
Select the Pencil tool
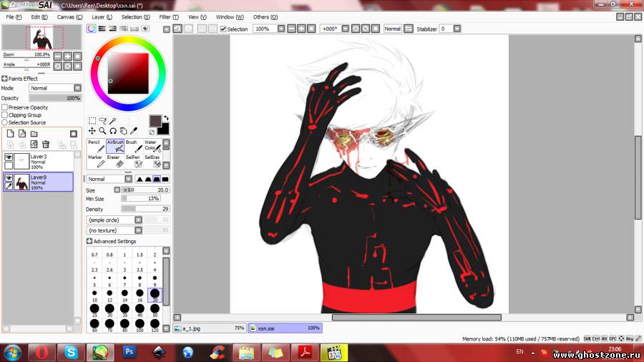click(x=96, y=146)
